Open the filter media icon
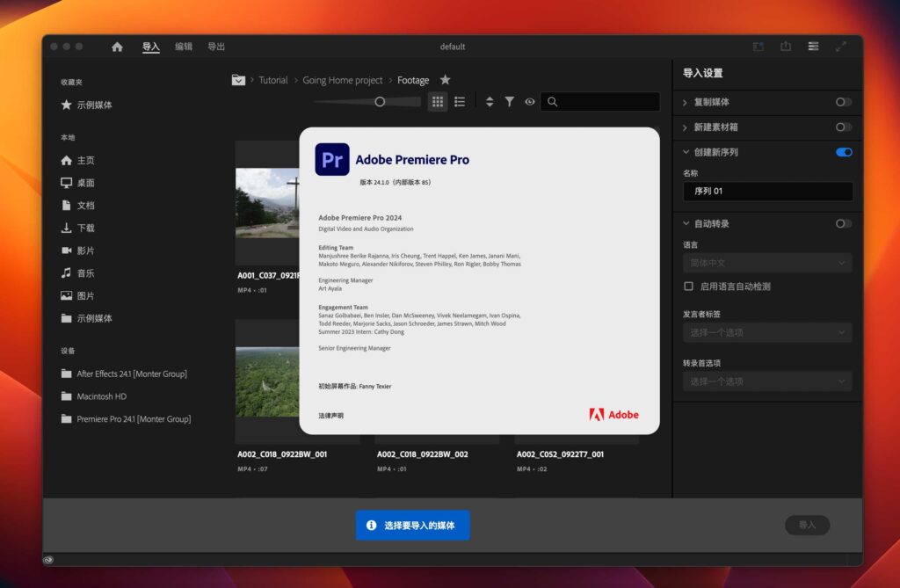The image size is (900, 588). pyautogui.click(x=510, y=102)
